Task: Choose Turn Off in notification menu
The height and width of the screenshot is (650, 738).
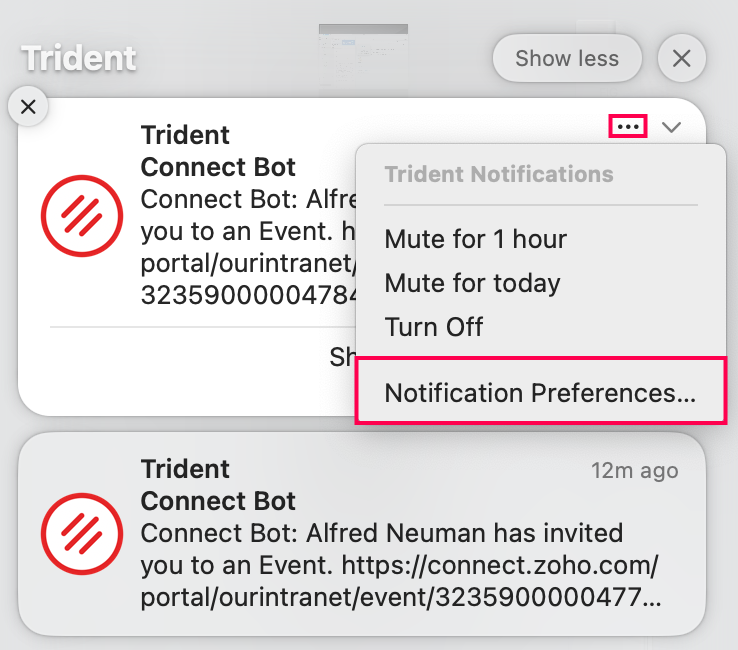Action: pyautogui.click(x=434, y=327)
